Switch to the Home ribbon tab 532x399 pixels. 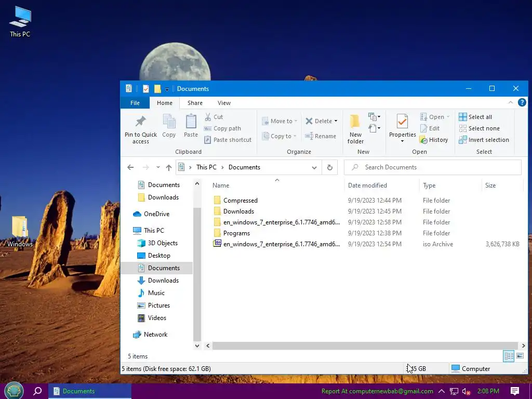tap(165, 103)
